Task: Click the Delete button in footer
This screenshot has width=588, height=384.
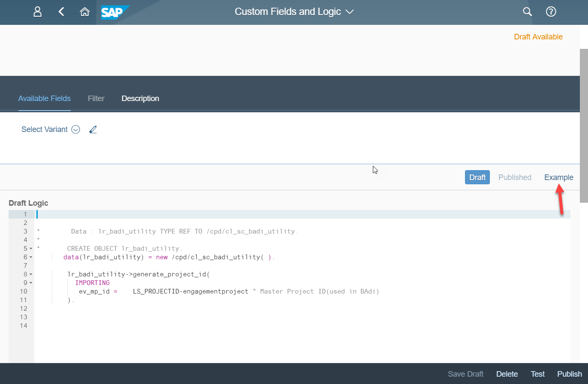Action: [507, 374]
